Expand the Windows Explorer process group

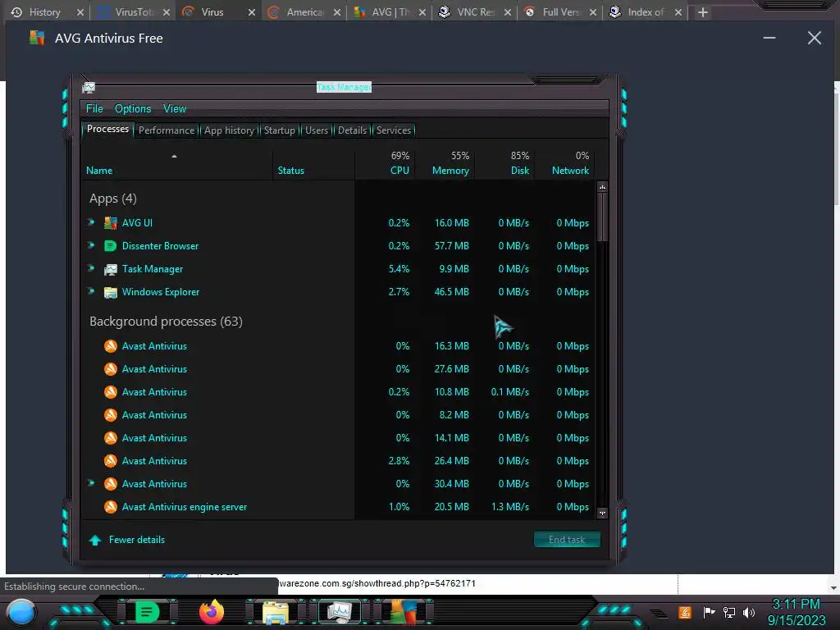(92, 291)
